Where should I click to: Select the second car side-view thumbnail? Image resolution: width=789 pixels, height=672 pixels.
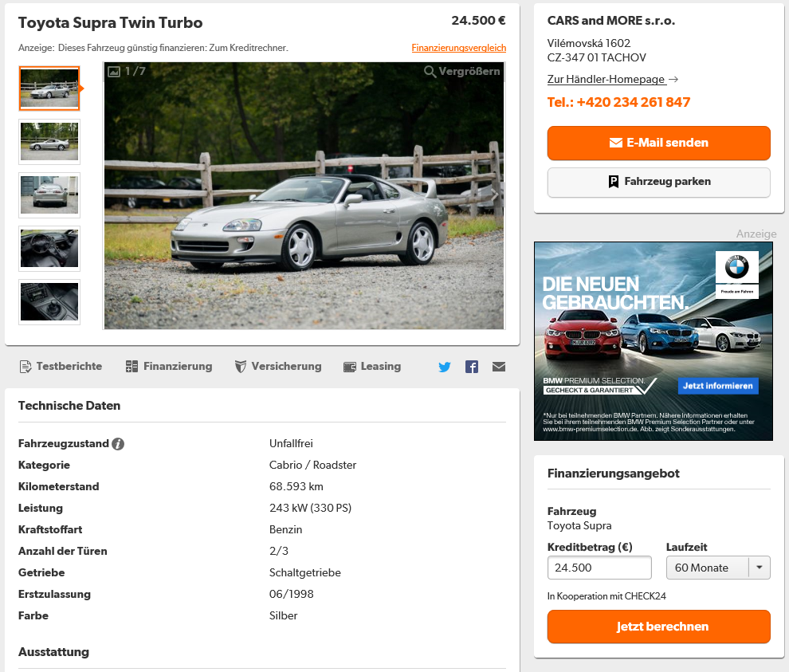49,141
